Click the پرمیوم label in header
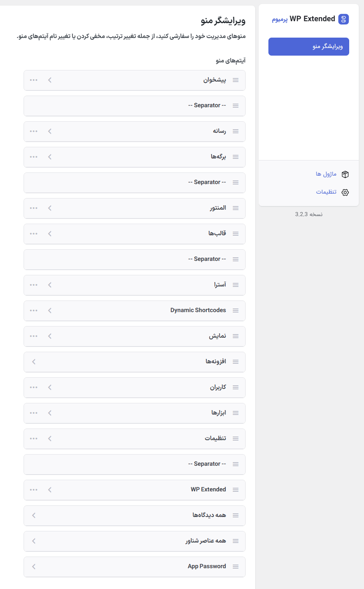The height and width of the screenshot is (589, 364). coord(280,20)
